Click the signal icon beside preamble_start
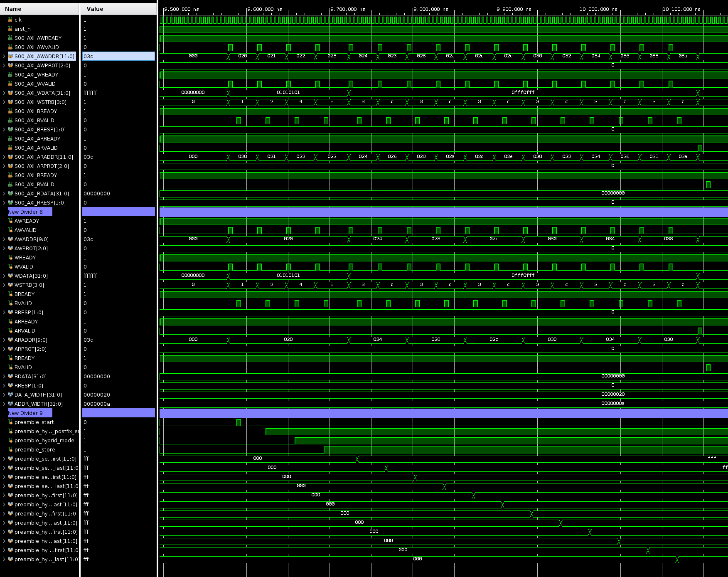 pyautogui.click(x=10, y=422)
